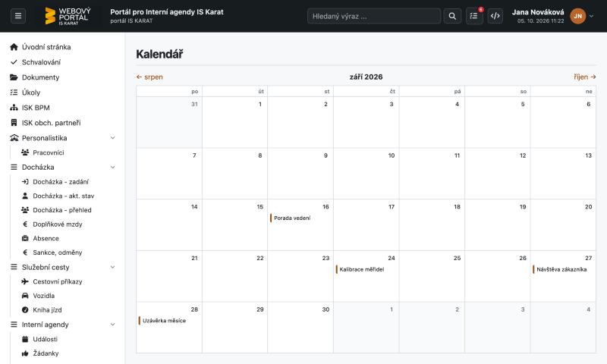Screen dimensions: 607x364
Task: Go to previous month srpen
Action: 149,77
